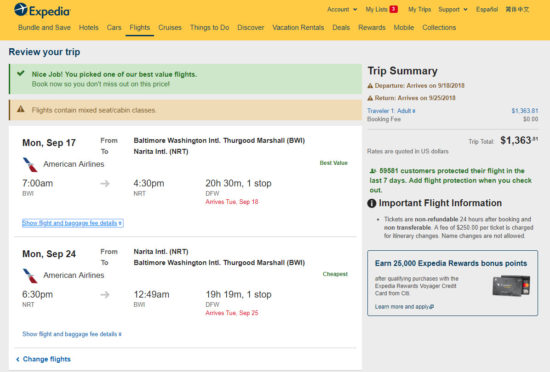Click Arrives Tue, Sep 18 text
550x372 pixels.
(232, 202)
